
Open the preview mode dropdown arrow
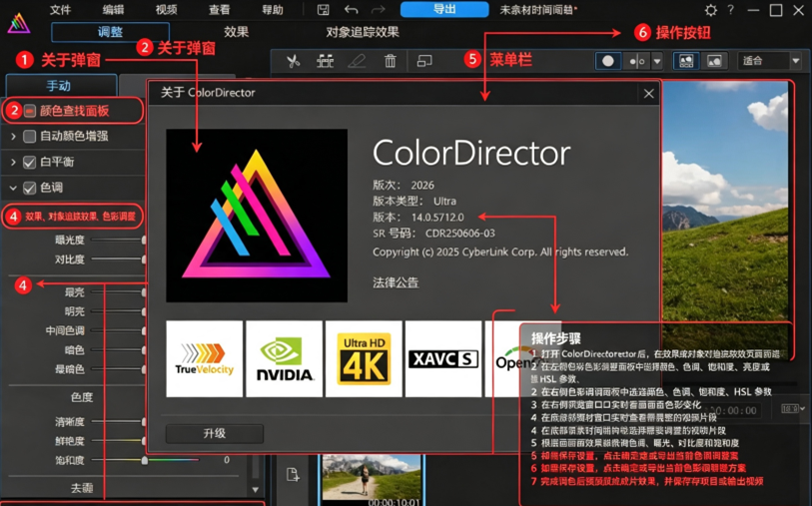coord(657,61)
